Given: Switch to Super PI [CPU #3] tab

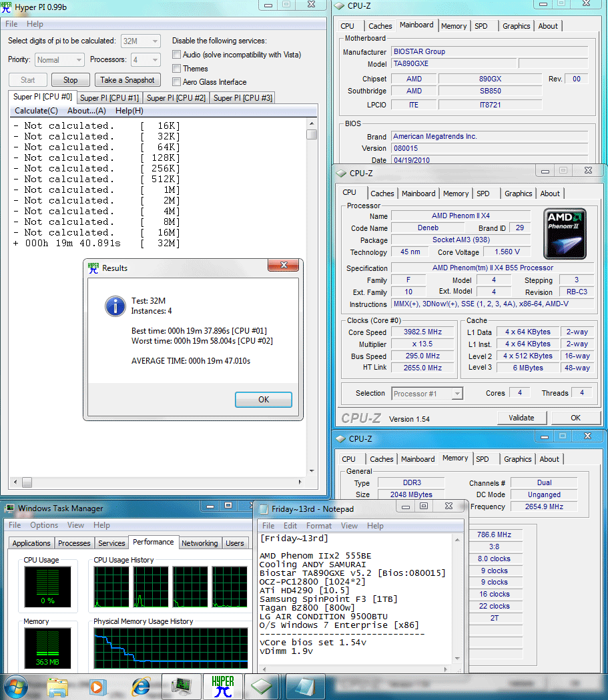Looking at the screenshot, I should point(243,98).
